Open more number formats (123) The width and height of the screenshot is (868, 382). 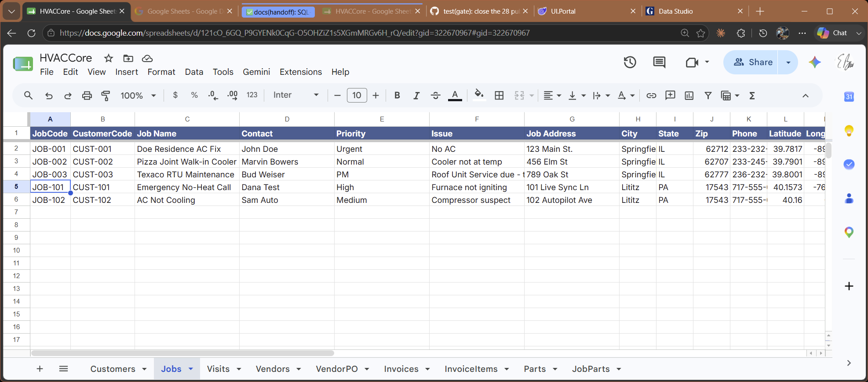click(x=252, y=95)
